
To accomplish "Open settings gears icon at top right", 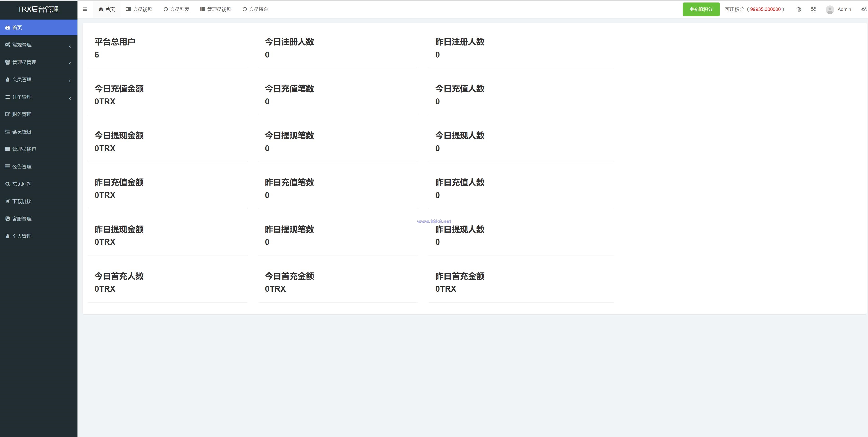I will coord(864,10).
